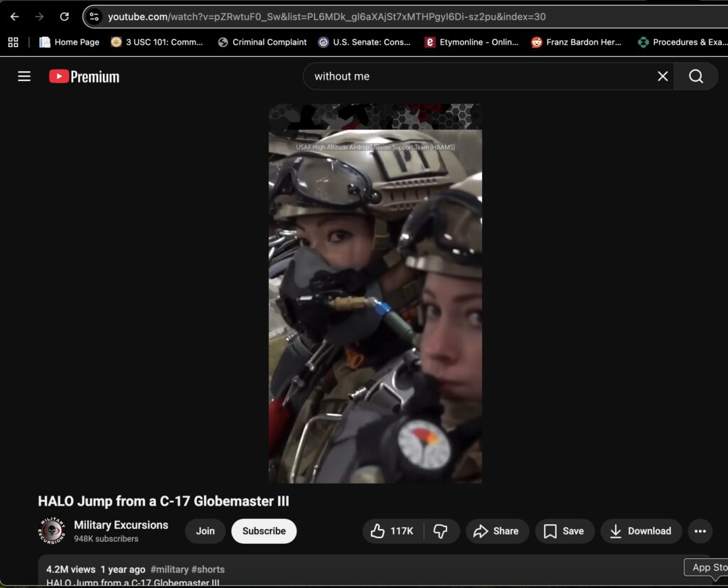Reload the page in browser
728x588 pixels.
click(65, 16)
